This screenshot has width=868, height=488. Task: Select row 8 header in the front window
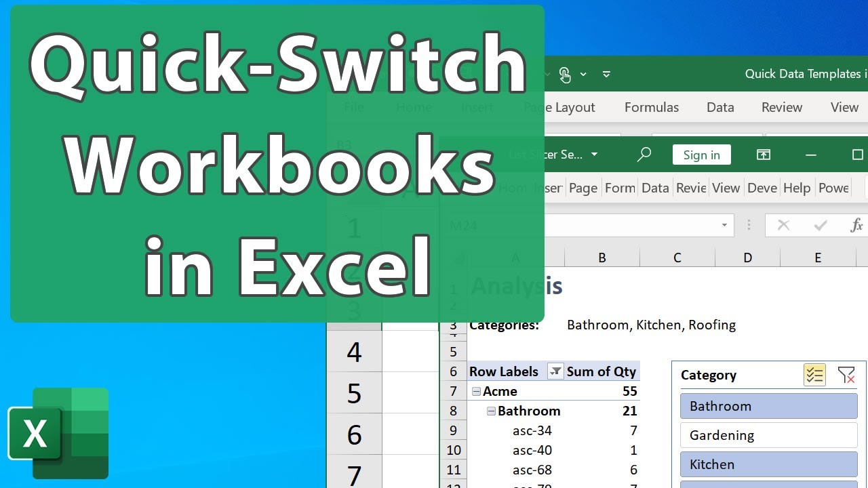click(454, 411)
